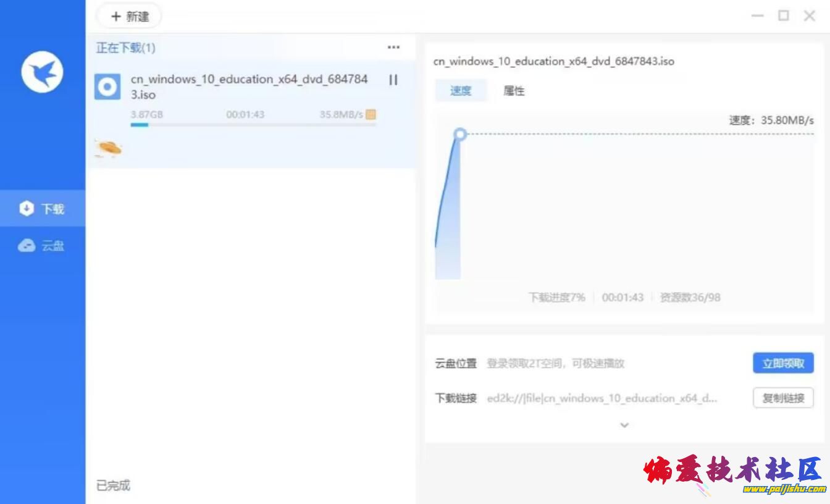Click the download progress bar
Screen dimensions: 830x504
253,125
